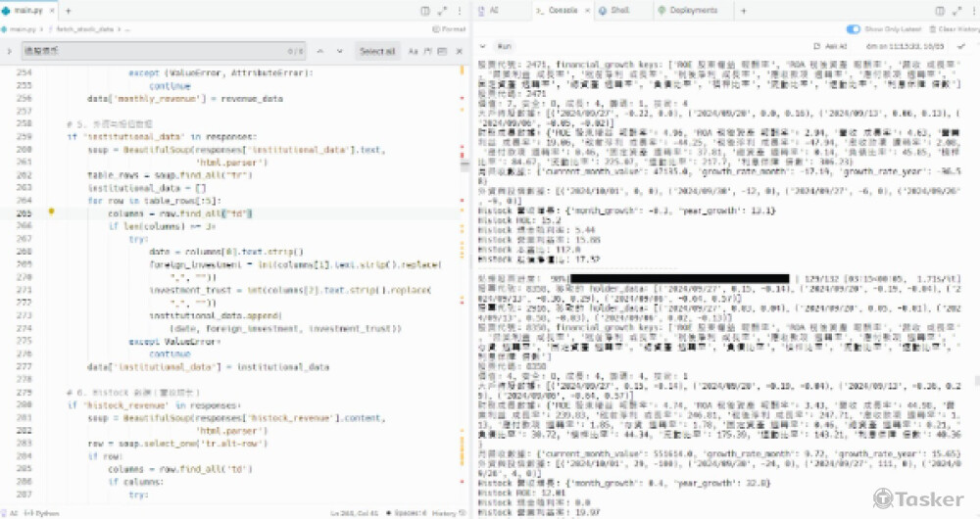Click the Run label in console
Screen dimensions: 980x519
[504, 46]
